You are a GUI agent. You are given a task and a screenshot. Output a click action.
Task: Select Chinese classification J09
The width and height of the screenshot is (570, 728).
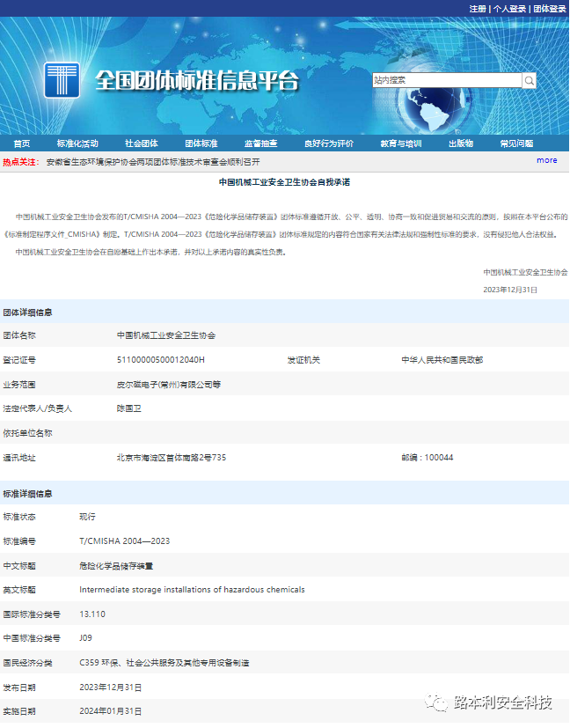pos(86,638)
